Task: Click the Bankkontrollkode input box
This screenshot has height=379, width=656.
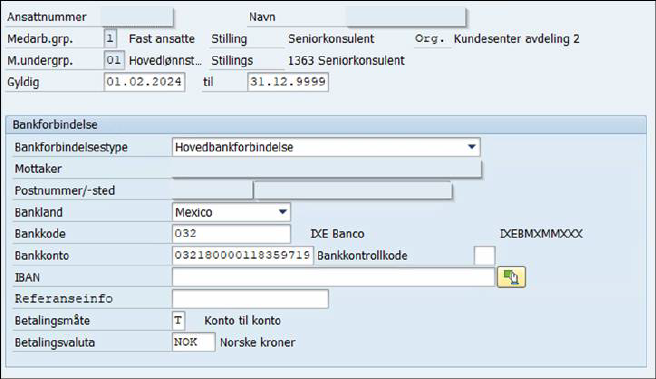Action: 484,255
